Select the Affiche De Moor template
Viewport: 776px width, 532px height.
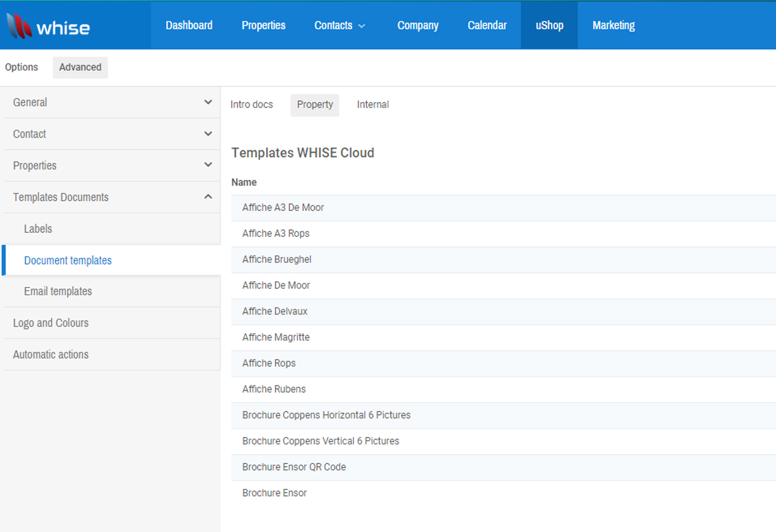(503, 285)
